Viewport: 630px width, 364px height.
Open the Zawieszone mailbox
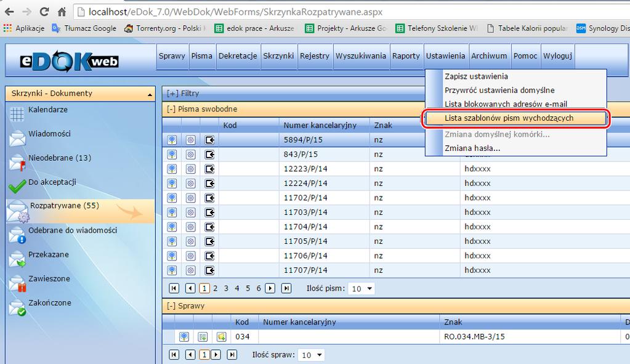pos(49,278)
